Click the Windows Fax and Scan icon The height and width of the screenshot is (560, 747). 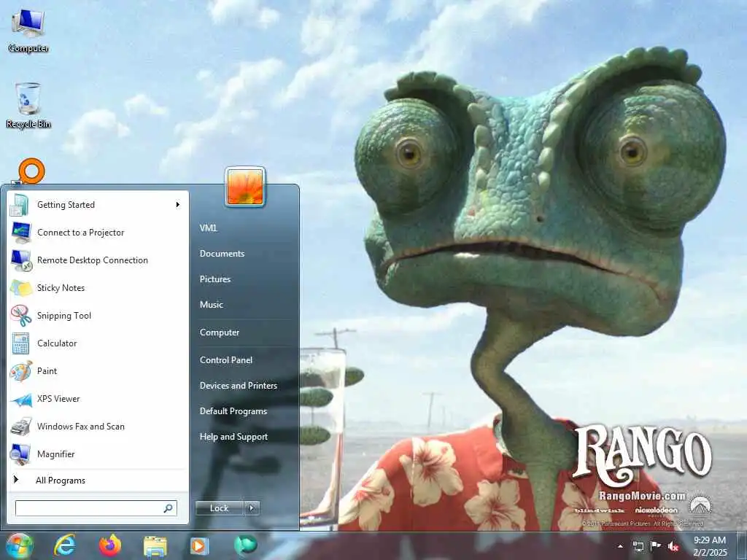click(21, 427)
